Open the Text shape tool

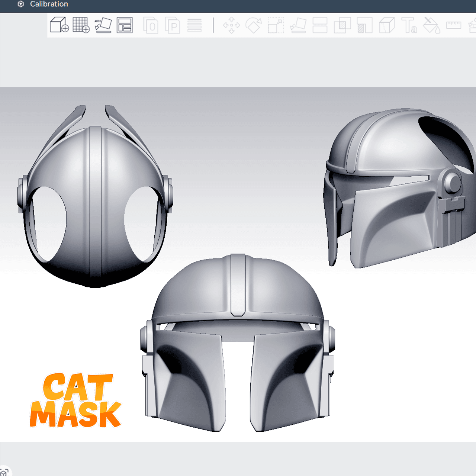pyautogui.click(x=409, y=25)
